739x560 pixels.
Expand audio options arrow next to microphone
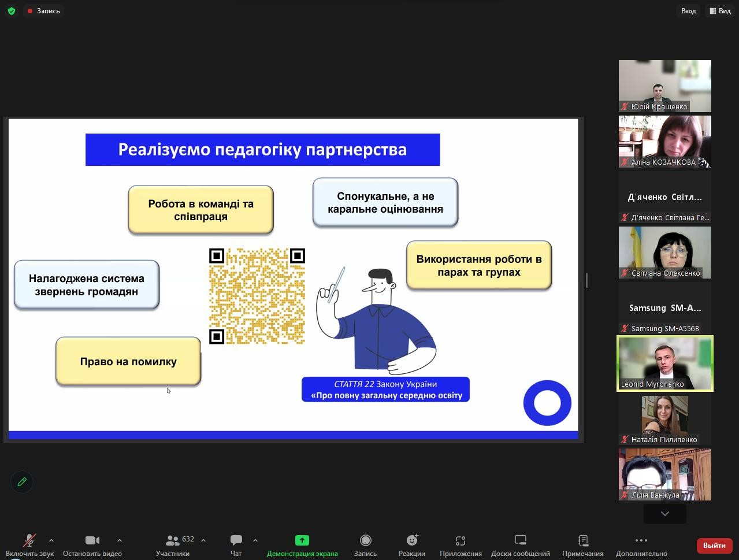tap(51, 540)
